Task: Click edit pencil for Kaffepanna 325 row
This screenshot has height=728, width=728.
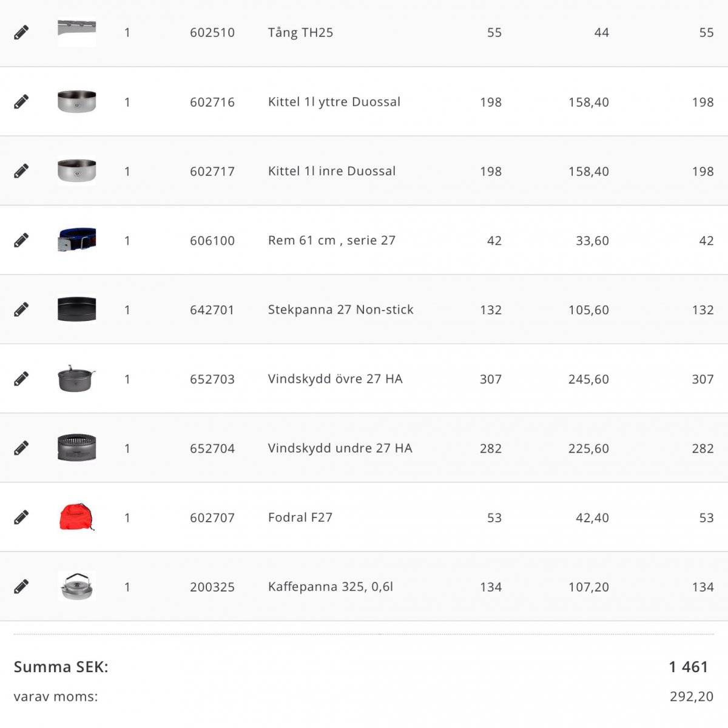Action: coord(21,587)
